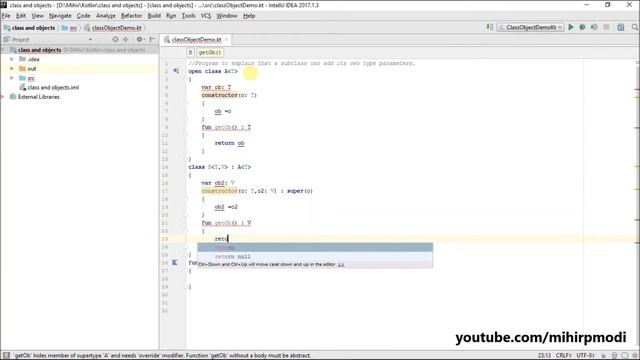
Task: Choose the highlighted 'return' completion suggestion
Action: pos(315,247)
